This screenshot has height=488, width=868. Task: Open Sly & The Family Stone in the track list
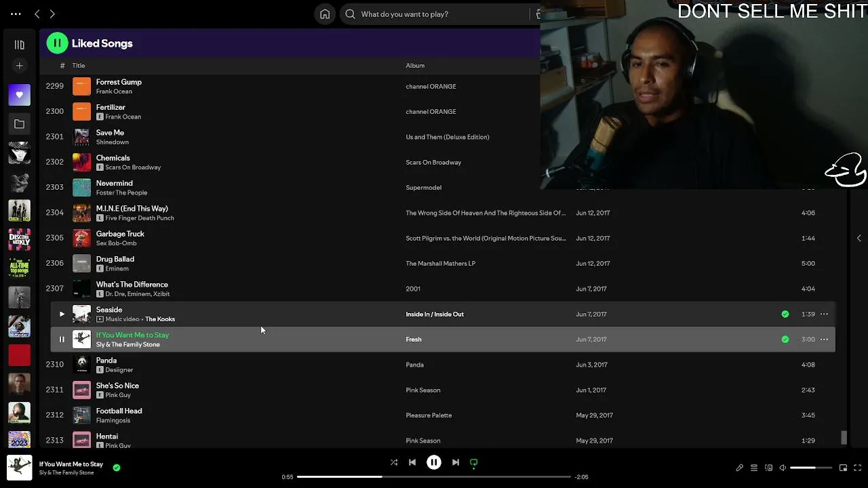pyautogui.click(x=128, y=344)
